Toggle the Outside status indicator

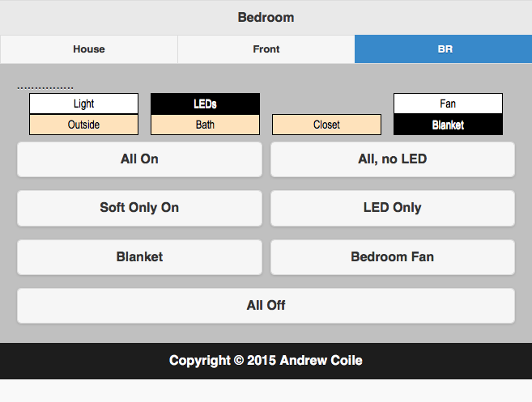click(x=83, y=125)
